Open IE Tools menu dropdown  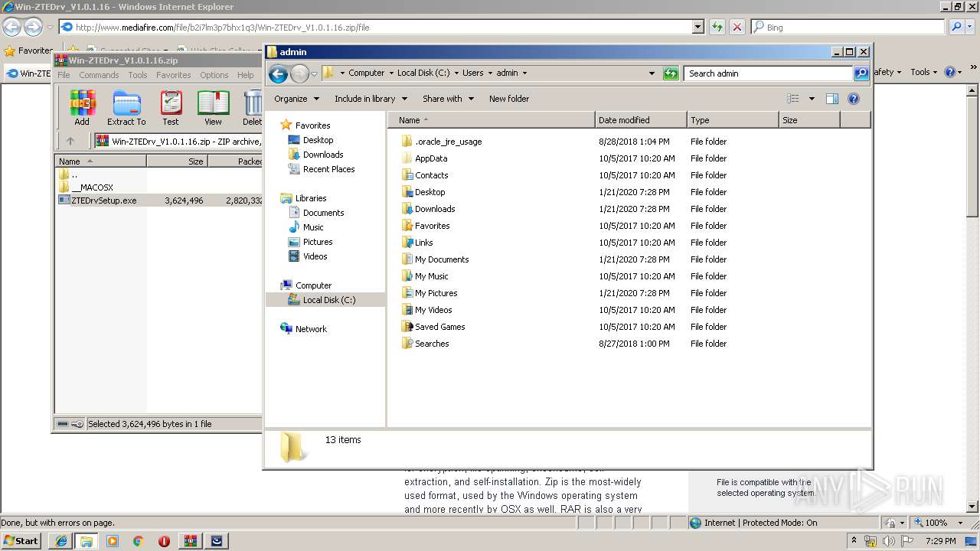click(924, 72)
